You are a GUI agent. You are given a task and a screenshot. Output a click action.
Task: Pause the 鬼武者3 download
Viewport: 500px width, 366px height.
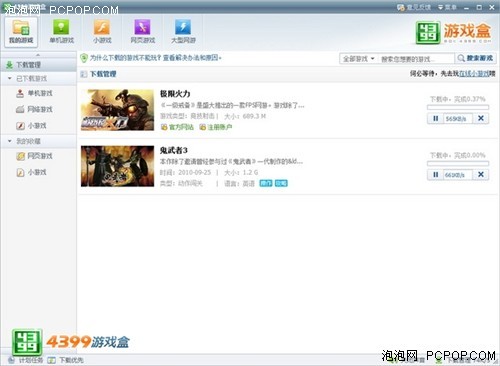coord(435,175)
